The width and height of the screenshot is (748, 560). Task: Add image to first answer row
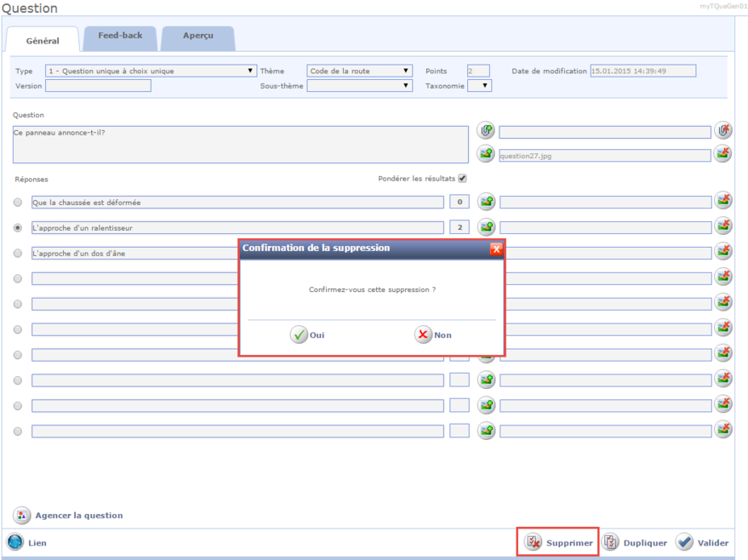[486, 202]
